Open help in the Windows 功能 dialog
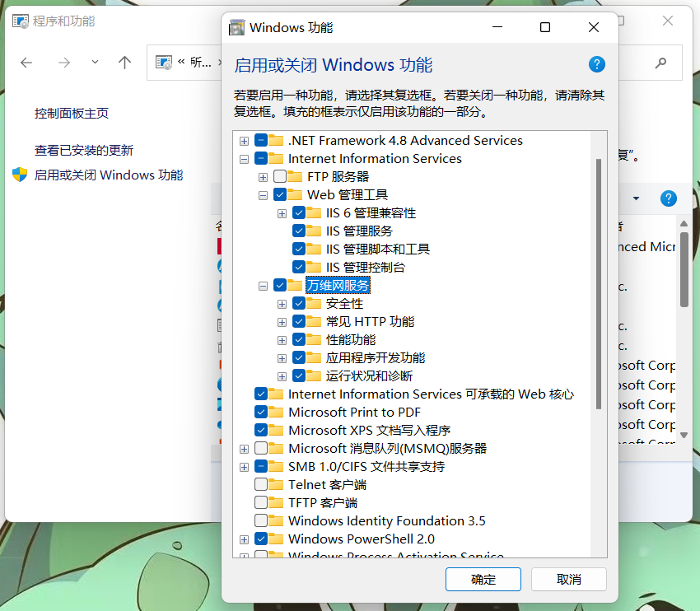 (597, 65)
